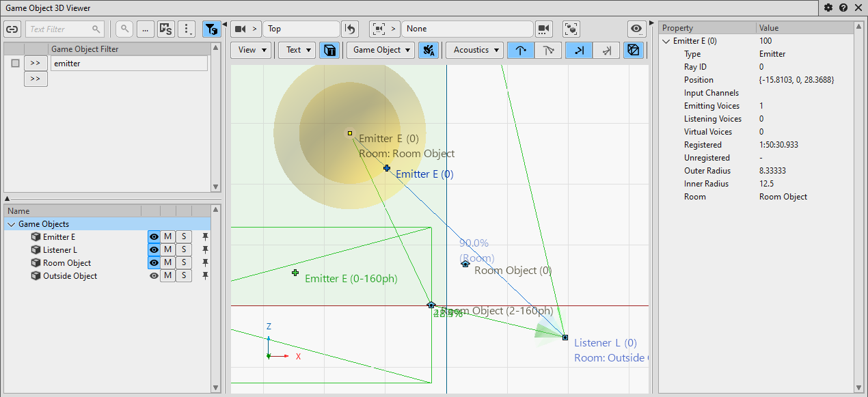
Task: Show Outside Object using its eye toggle
Action: [154, 276]
